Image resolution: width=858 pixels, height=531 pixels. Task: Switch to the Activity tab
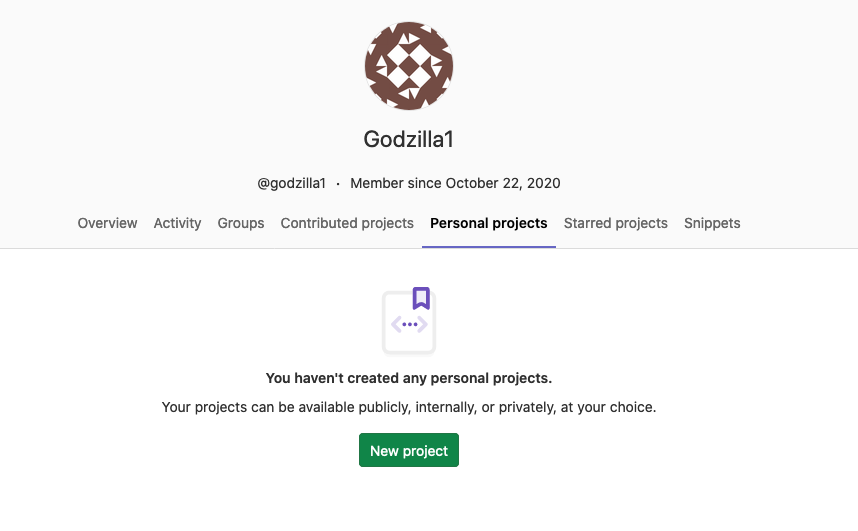coord(177,223)
